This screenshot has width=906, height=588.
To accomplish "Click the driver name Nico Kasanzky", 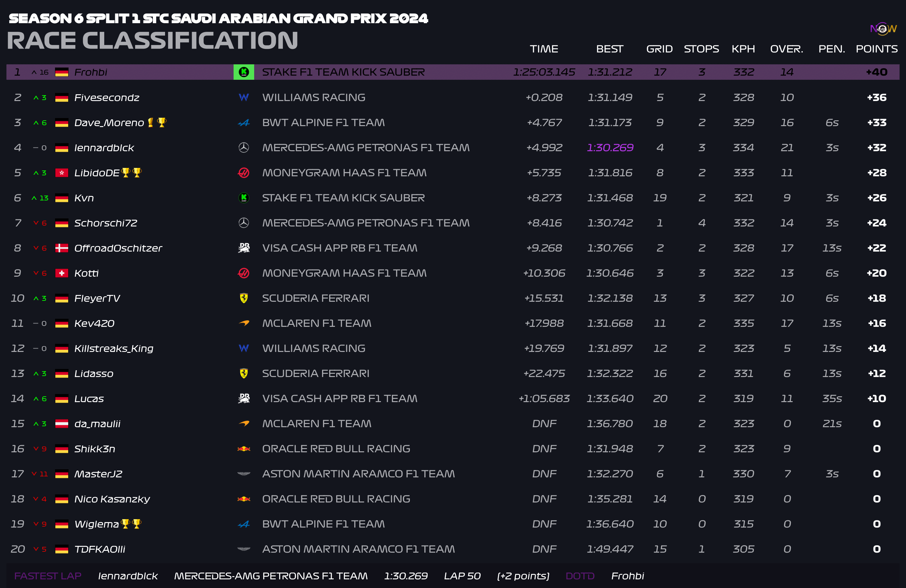I will [x=112, y=499].
